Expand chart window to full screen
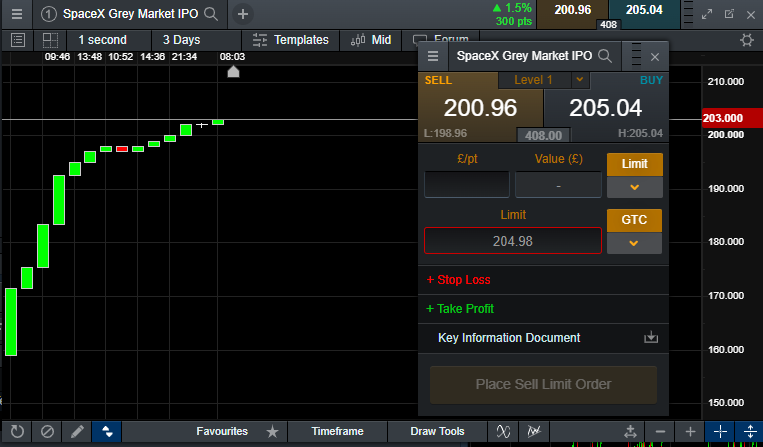 (707, 14)
